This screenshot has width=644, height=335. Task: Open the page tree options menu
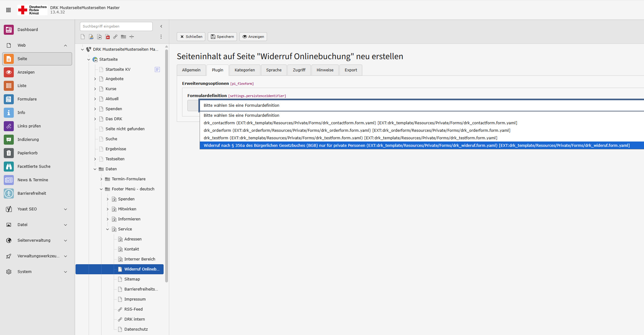coord(161,37)
